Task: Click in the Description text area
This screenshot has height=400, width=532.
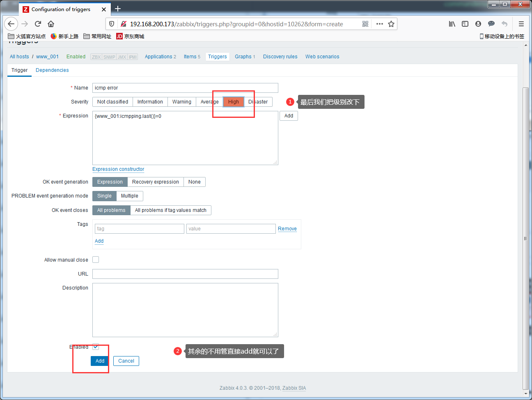Action: point(185,310)
